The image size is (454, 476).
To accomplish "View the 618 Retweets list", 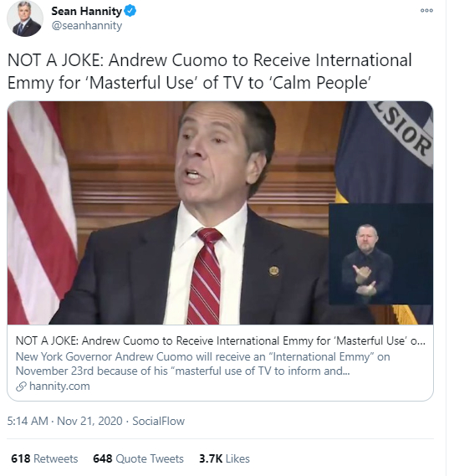I will [44, 458].
